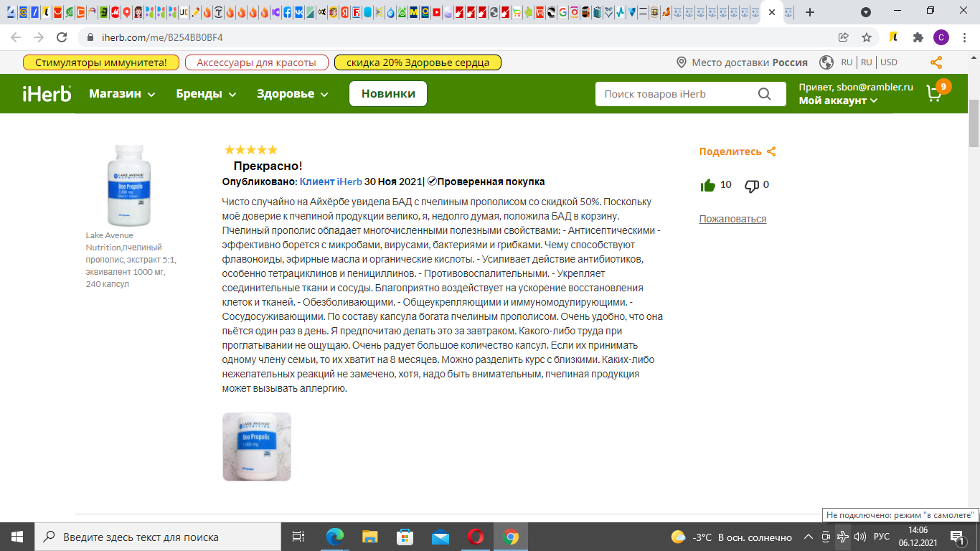Open the Lake Avenue Nutrition product title

pyautogui.click(x=131, y=259)
